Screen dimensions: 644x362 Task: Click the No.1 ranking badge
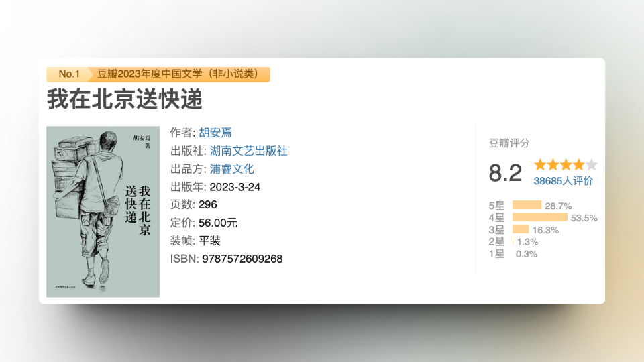68,74
